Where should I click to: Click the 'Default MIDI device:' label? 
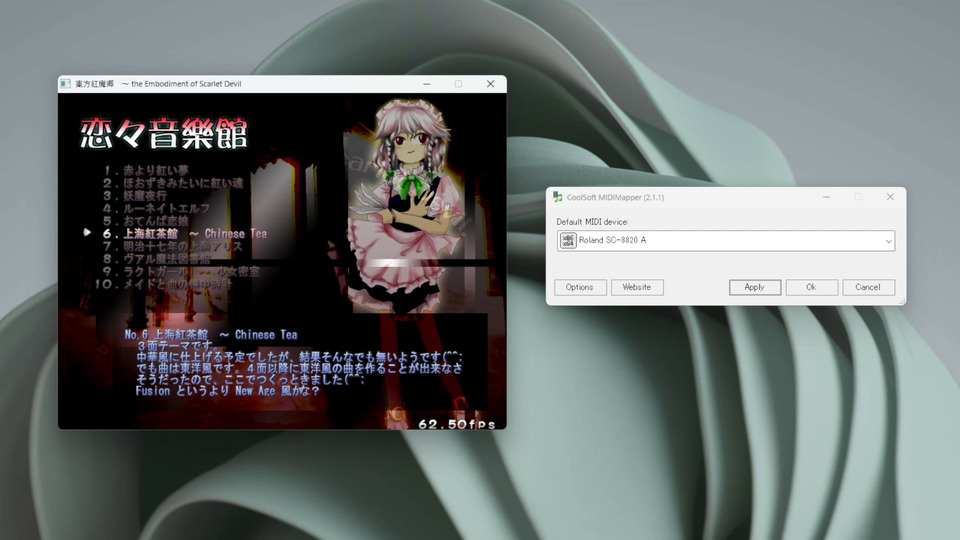tap(592, 222)
